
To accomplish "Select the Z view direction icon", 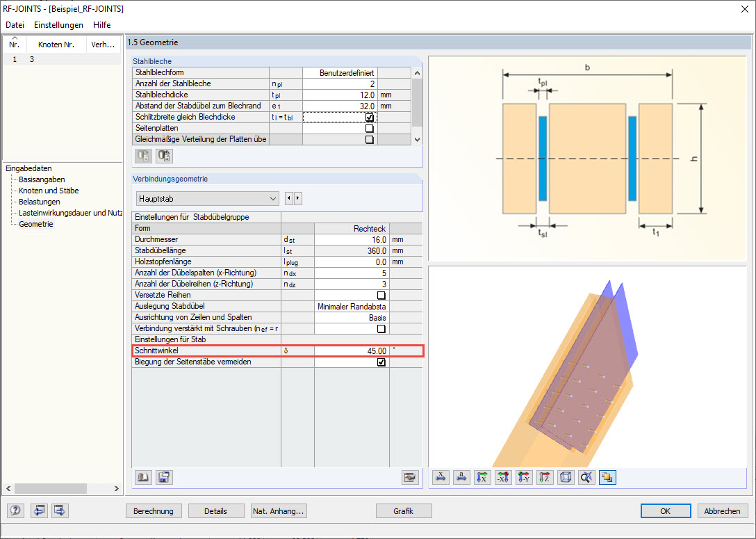I will (x=544, y=477).
